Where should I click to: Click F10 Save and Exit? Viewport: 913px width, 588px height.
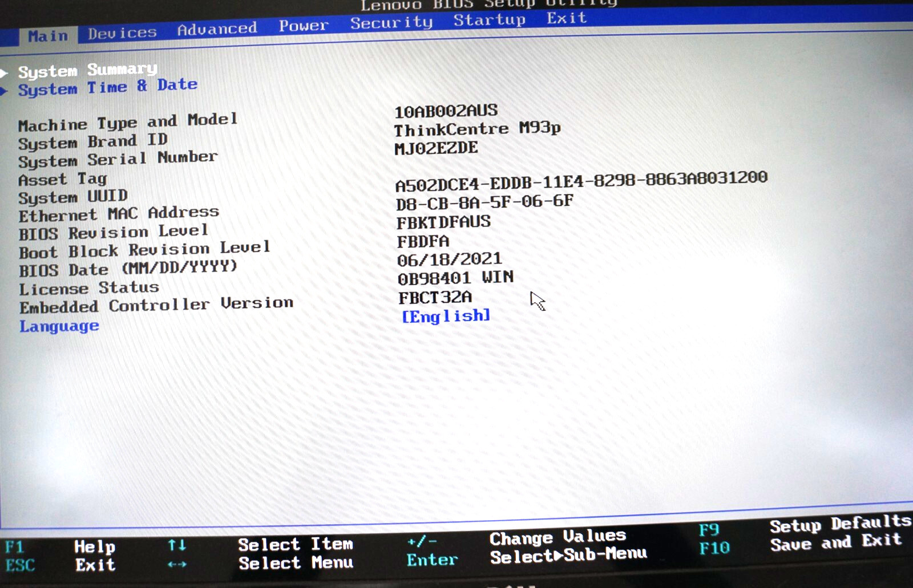801,544
